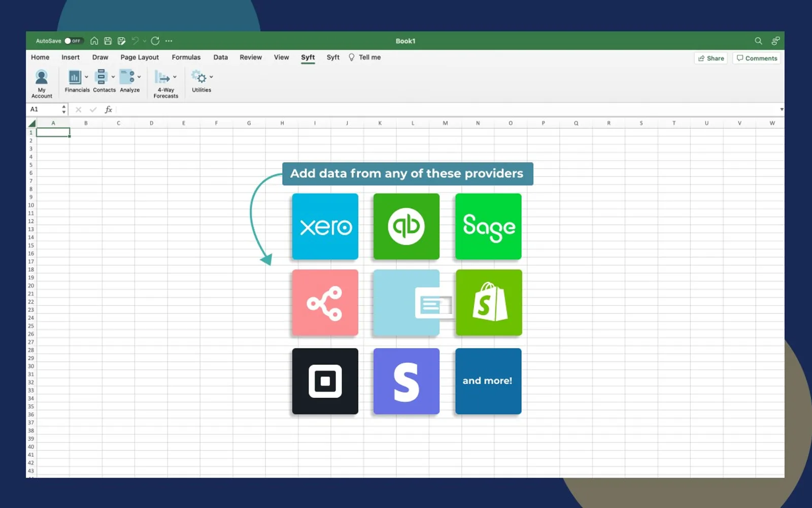Select column header Q

pyautogui.click(x=576, y=123)
